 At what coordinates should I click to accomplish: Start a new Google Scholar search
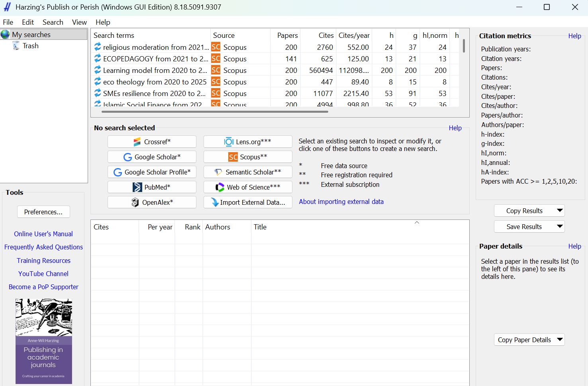(152, 157)
